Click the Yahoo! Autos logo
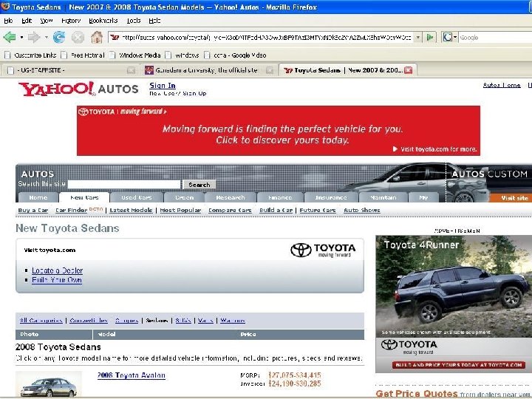532x399 pixels. tap(78, 89)
